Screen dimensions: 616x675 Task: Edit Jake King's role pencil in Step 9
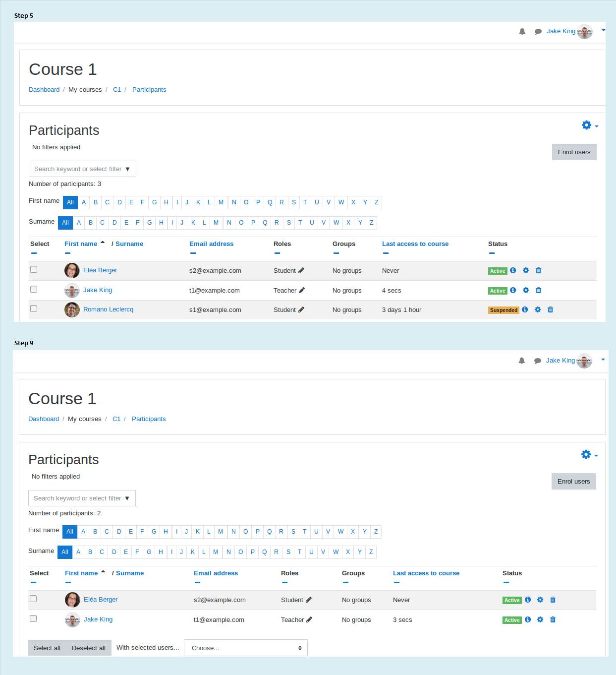click(309, 619)
